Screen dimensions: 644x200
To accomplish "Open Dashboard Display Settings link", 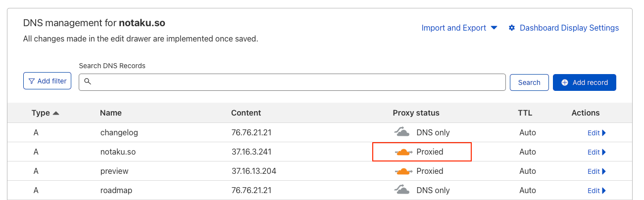I will [569, 28].
